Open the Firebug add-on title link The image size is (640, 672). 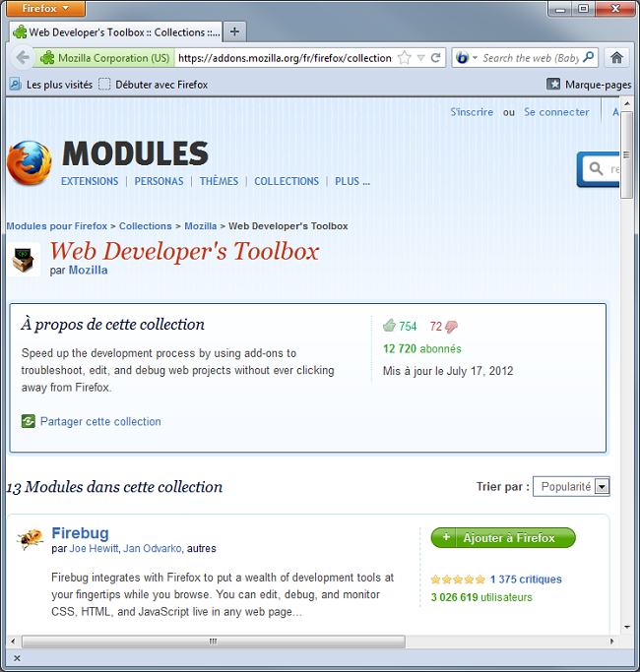point(80,533)
